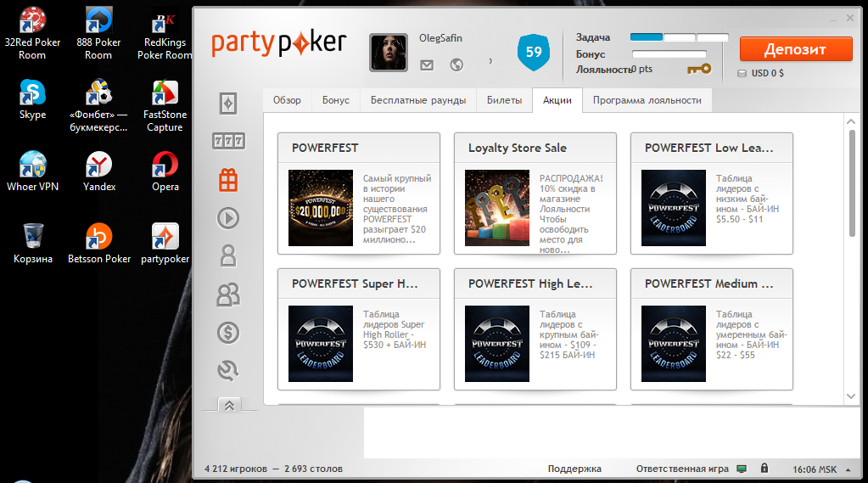
Task: Open the poker cards lobby sidebar icon
Action: [228, 104]
